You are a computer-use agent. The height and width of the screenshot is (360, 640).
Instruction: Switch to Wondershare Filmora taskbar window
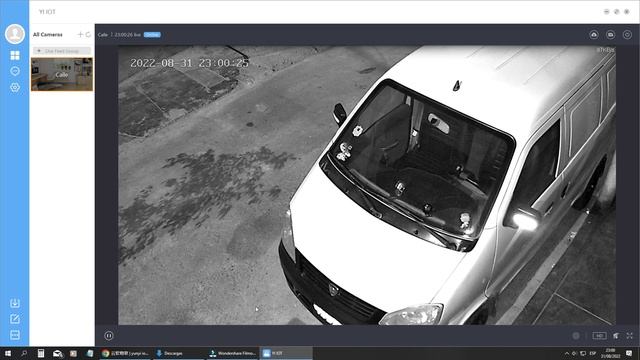(232, 353)
